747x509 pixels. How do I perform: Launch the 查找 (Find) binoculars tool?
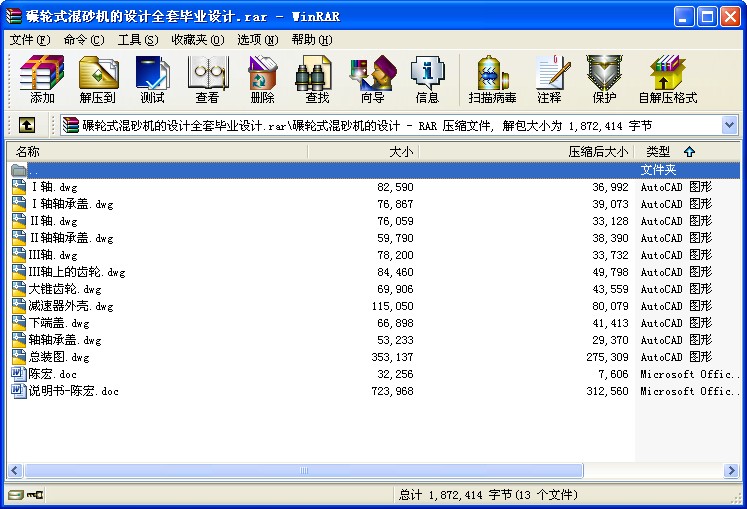[x=317, y=80]
